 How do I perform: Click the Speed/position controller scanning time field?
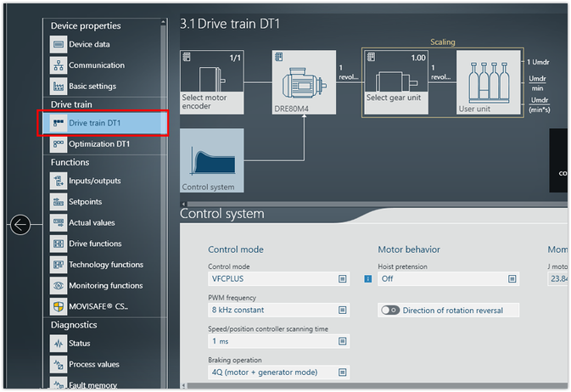coord(278,341)
